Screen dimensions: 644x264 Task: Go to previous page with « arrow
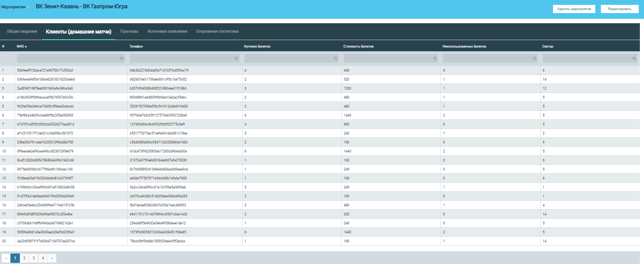tap(6, 258)
